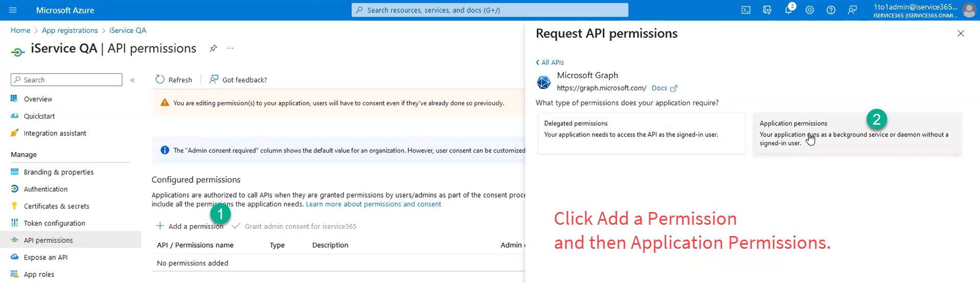Go to Home breadcrumb

coord(20,30)
